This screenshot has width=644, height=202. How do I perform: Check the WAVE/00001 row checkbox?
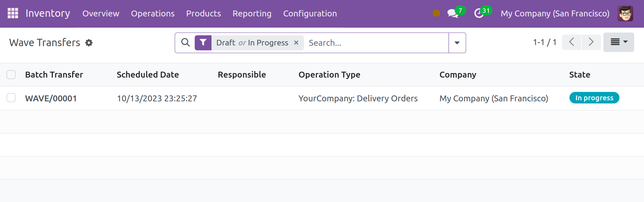(11, 98)
